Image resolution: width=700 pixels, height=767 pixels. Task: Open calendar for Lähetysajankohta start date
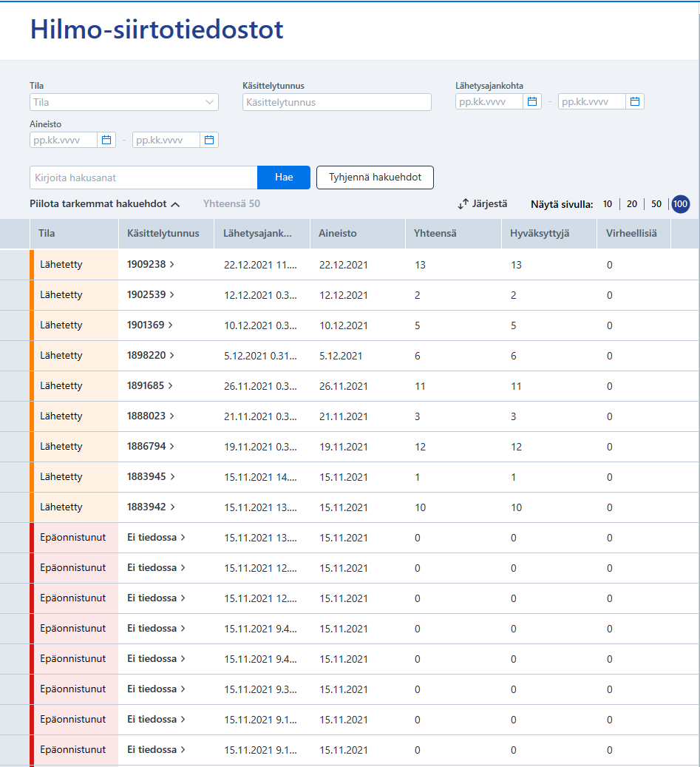[532, 101]
